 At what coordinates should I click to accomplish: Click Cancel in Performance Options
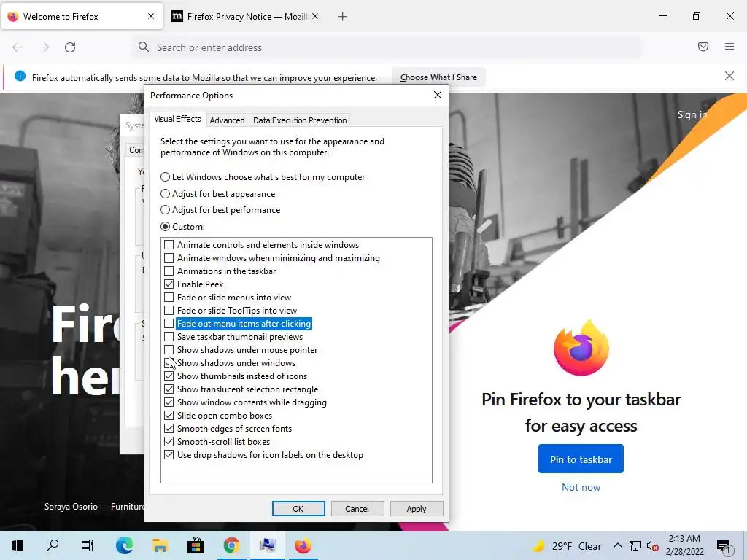357,508
